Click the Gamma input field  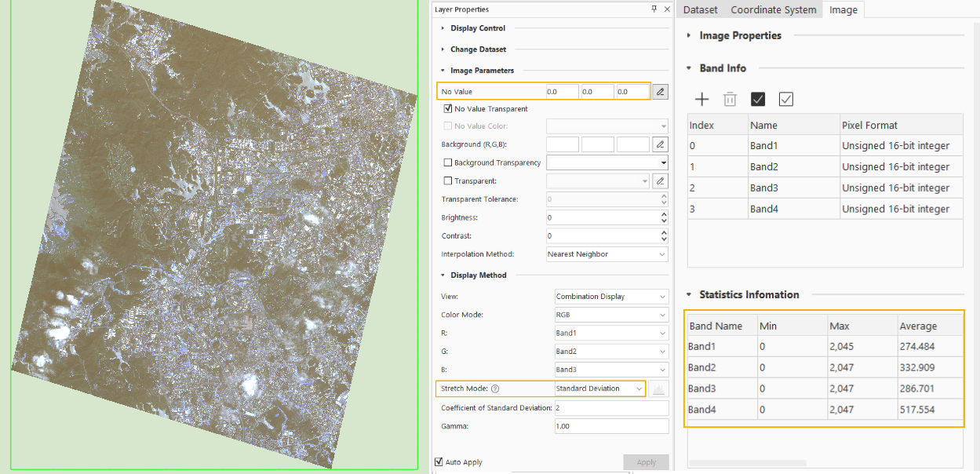point(610,426)
